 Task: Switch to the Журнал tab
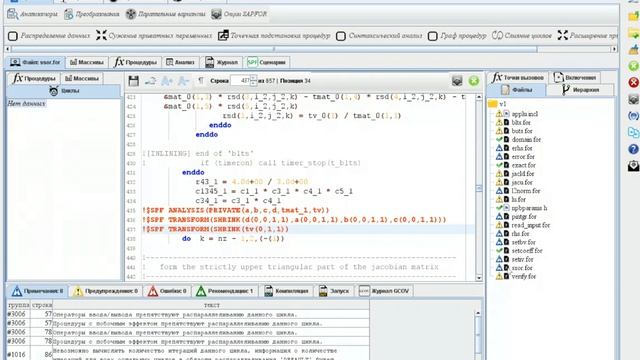coord(222,62)
